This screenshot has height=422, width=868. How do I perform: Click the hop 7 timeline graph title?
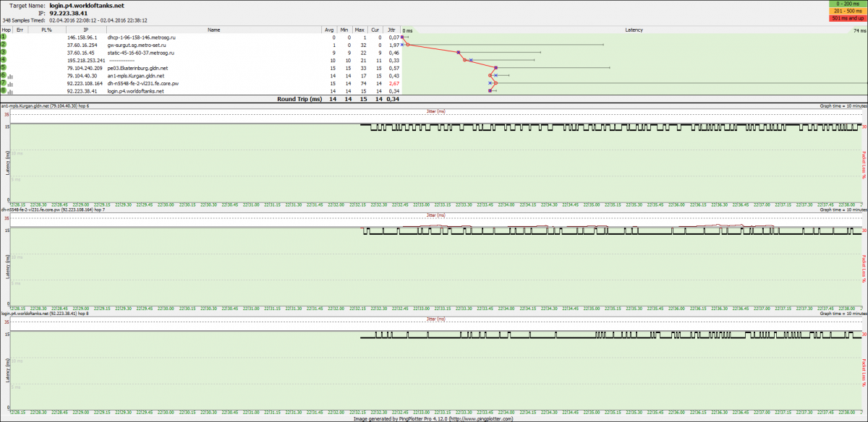[53, 210]
